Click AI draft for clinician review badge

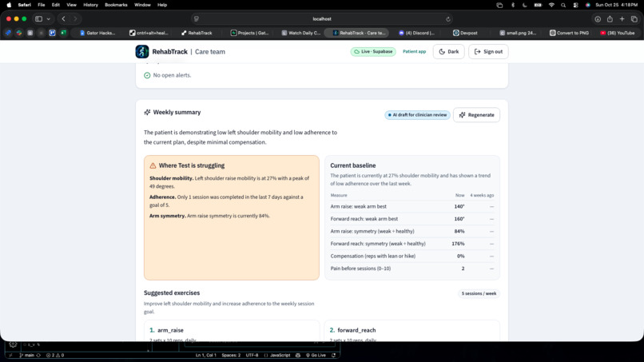417,115
